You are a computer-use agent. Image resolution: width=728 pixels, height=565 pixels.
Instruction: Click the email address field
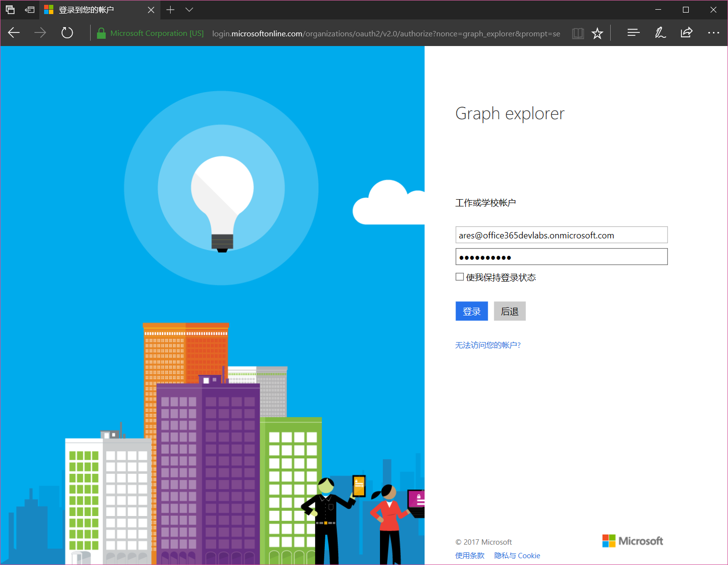pyautogui.click(x=561, y=235)
